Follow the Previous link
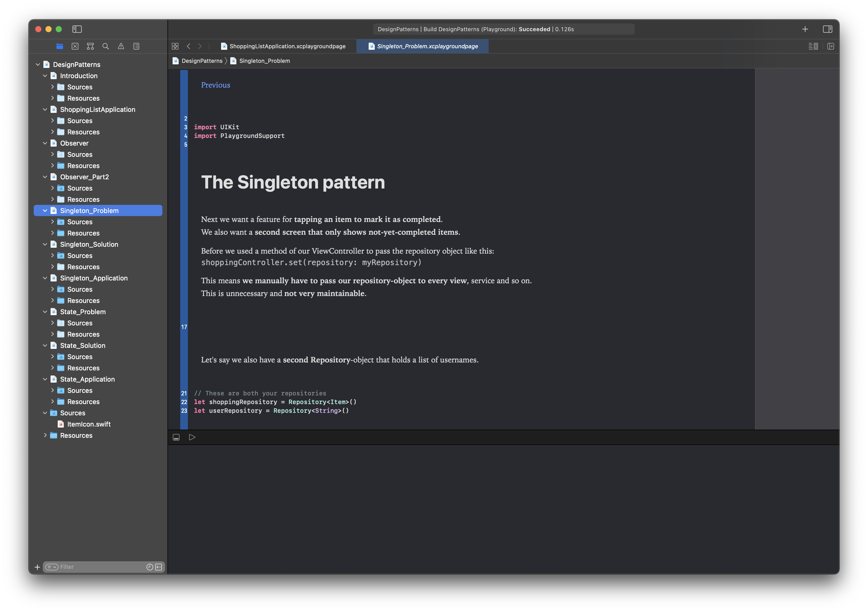Image resolution: width=868 pixels, height=612 pixels. (215, 85)
